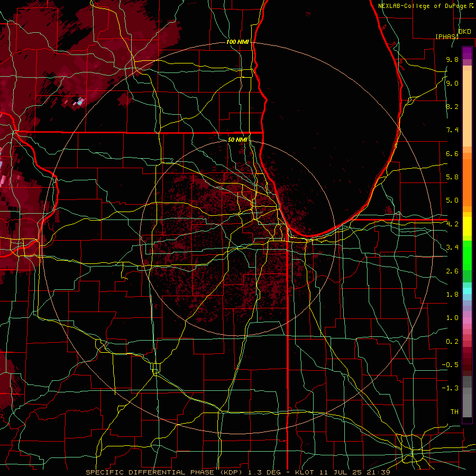Select the 5.0 legend value
Image resolution: width=476 pixels, height=476 pixels.
(452, 200)
